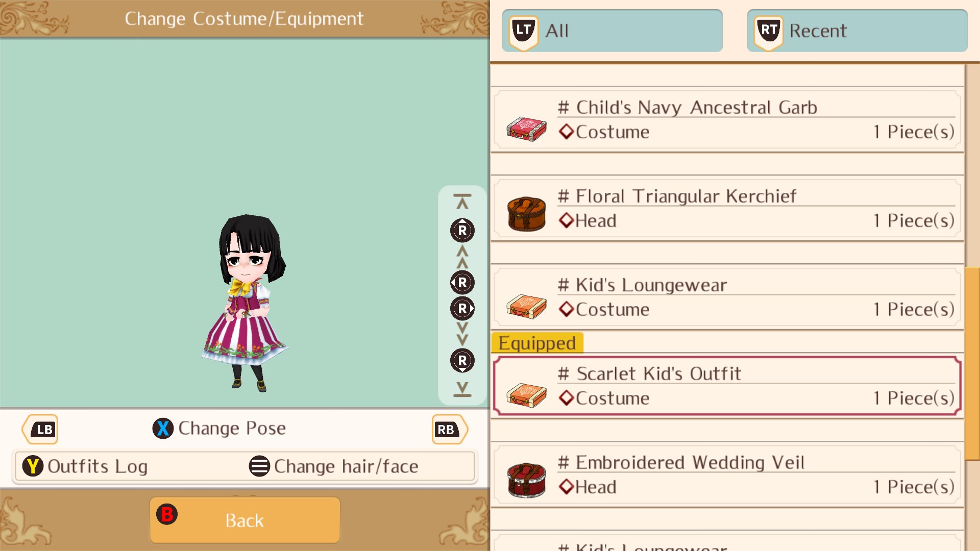Image resolution: width=980 pixels, height=551 pixels.
Task: Click the blue X Change Pose icon
Action: click(x=163, y=429)
